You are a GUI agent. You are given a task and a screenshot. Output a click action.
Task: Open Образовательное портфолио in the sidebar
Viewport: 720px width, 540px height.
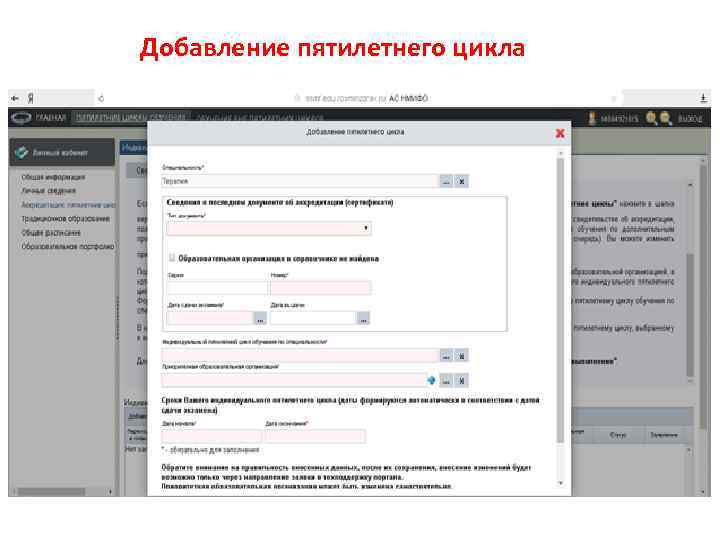click(68, 247)
